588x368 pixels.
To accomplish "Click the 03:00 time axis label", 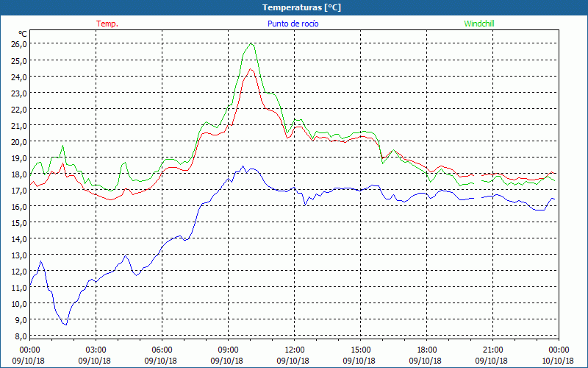I will (96, 350).
